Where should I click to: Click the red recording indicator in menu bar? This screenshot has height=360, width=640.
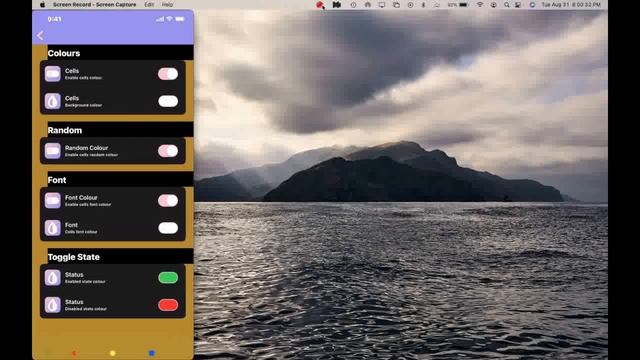(x=320, y=5)
